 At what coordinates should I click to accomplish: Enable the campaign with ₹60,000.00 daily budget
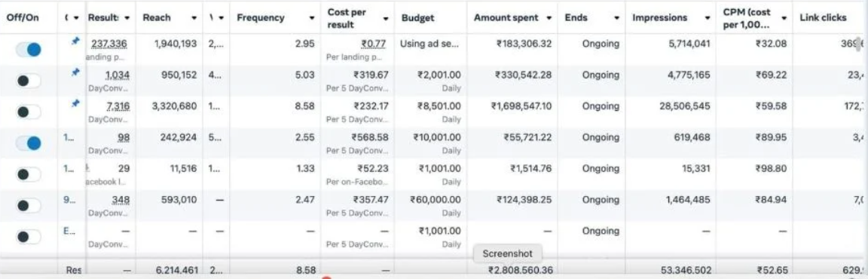(28, 205)
